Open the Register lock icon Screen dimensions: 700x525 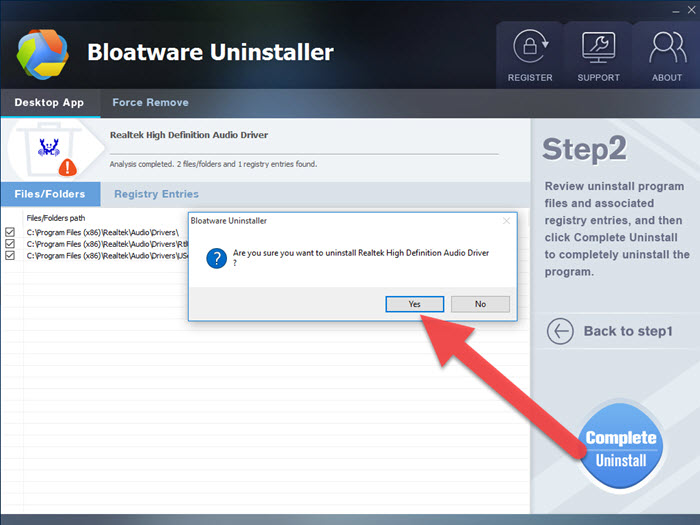pyautogui.click(x=530, y=46)
